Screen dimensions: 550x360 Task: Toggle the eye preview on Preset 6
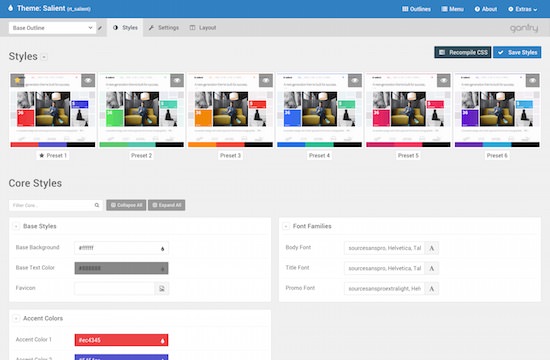pos(532,80)
